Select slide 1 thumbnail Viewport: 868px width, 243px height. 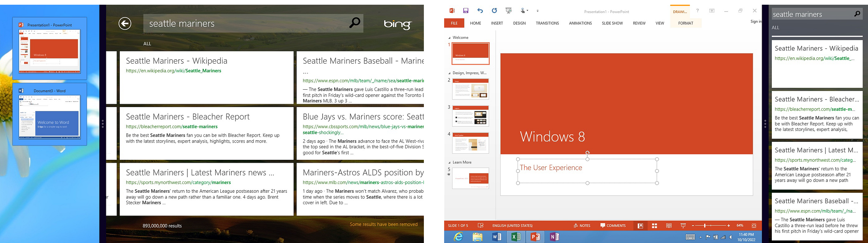[471, 54]
